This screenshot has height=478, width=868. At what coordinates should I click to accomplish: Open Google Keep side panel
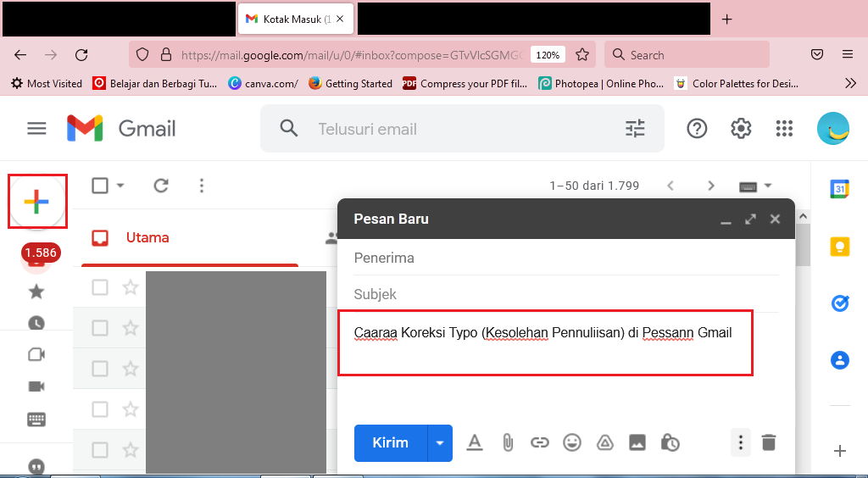[x=840, y=246]
